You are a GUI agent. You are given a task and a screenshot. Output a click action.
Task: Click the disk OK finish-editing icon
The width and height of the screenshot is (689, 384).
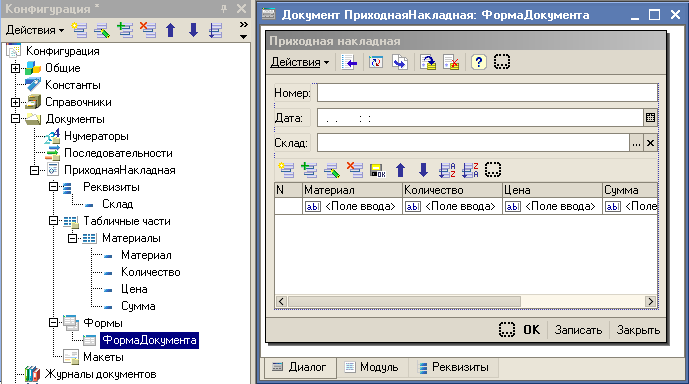point(377,170)
